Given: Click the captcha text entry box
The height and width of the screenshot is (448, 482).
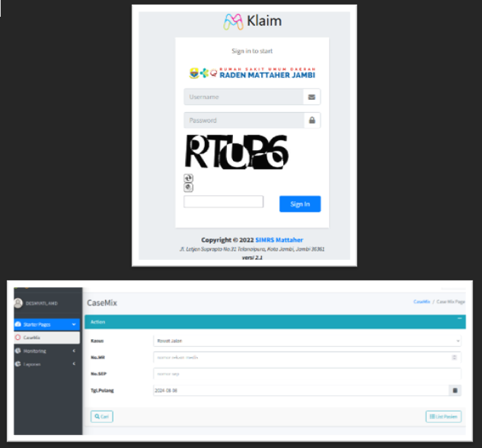Looking at the screenshot, I should click(223, 202).
